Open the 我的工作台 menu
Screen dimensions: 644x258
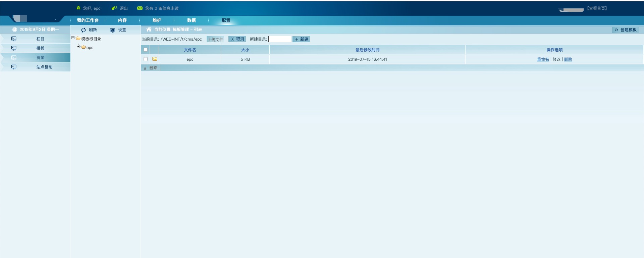pyautogui.click(x=88, y=20)
